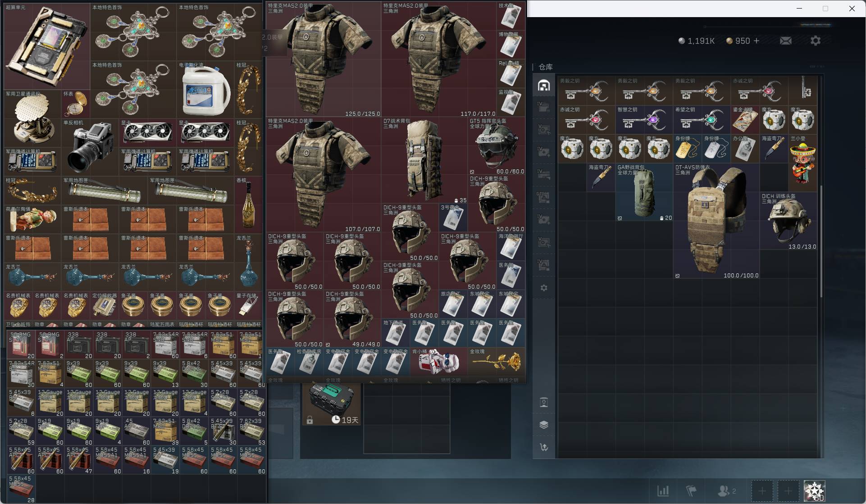Click the 兰小登 sombrero figurine item

tap(803, 163)
